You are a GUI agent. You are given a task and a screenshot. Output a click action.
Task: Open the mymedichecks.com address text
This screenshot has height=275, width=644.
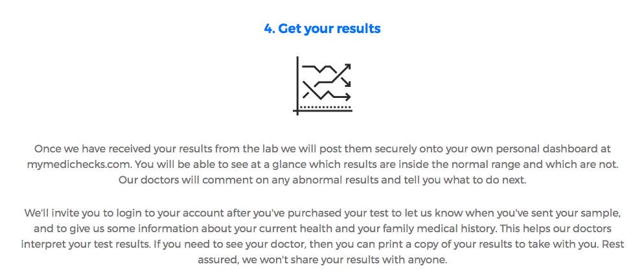tap(79, 165)
